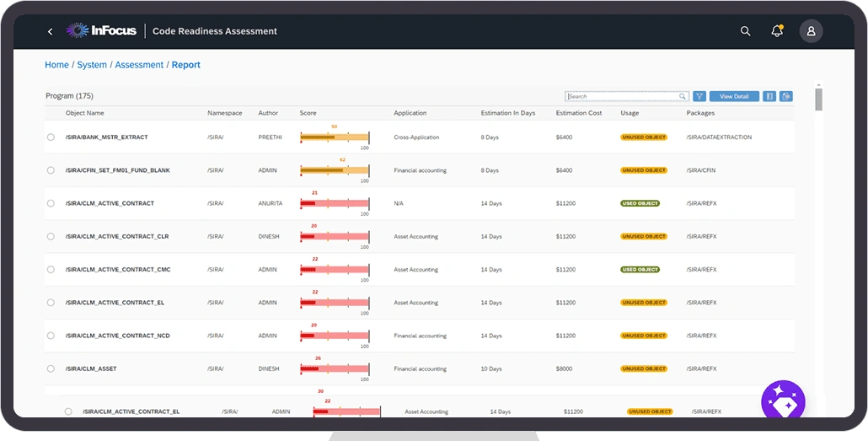Screen dimensions: 868x441
Task: Click into the Search input field
Action: (x=622, y=97)
